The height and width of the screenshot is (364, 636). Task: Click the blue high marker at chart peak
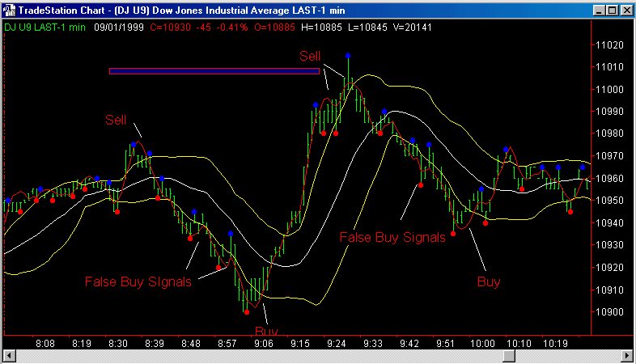click(348, 56)
